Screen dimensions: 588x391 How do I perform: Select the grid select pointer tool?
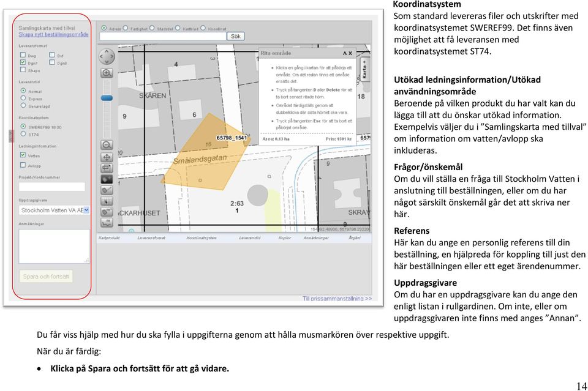[107, 201]
